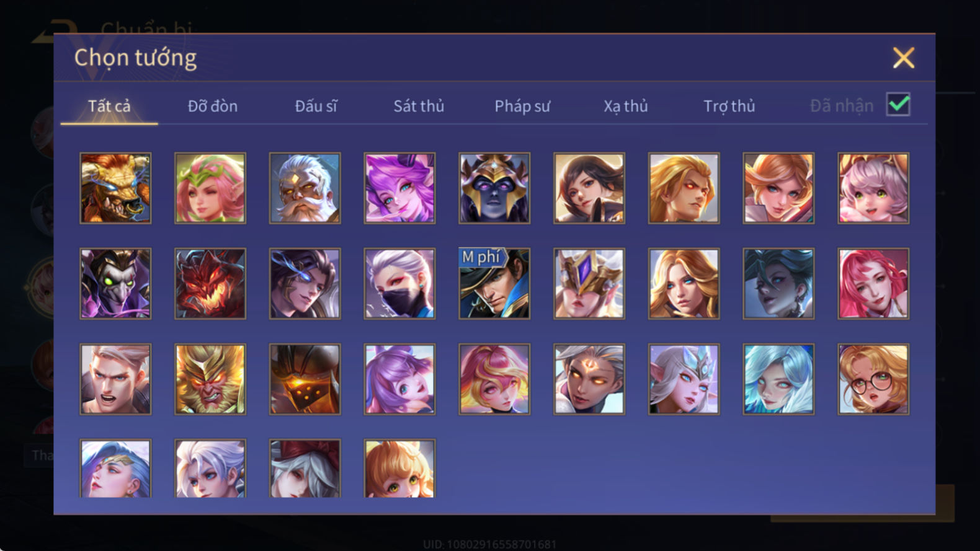Select the golden bull beast hero portrait
This screenshot has width=980, height=551.
click(115, 188)
